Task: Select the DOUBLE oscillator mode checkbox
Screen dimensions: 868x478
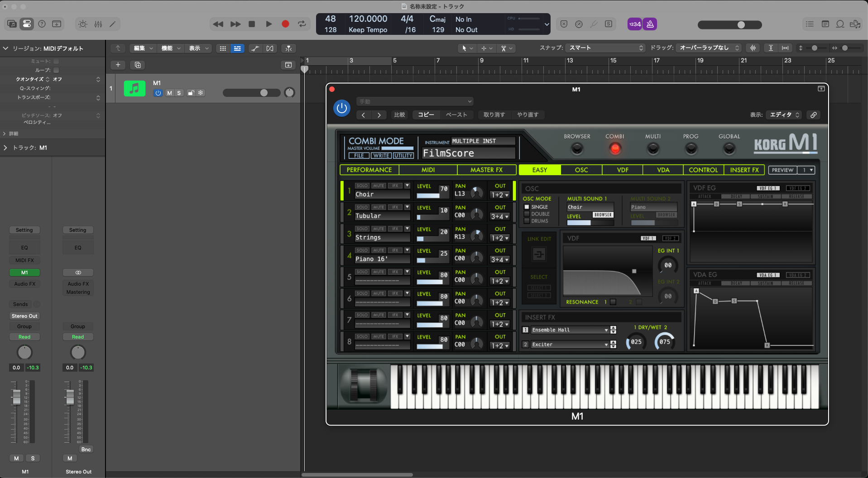Action: [527, 214]
